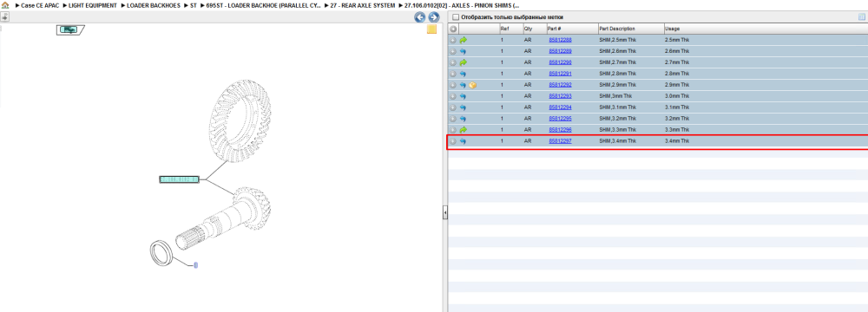
Task: Click the small blue callout near the seal ring
Action: click(x=195, y=265)
